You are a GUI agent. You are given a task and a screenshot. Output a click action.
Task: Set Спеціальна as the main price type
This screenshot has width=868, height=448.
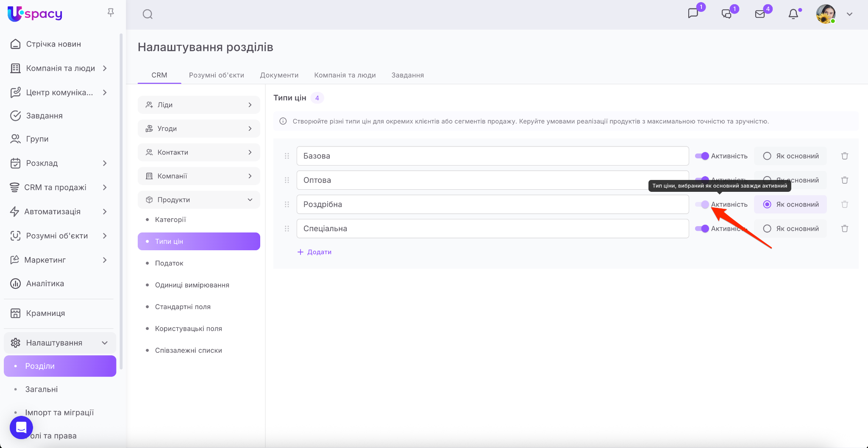pos(767,229)
